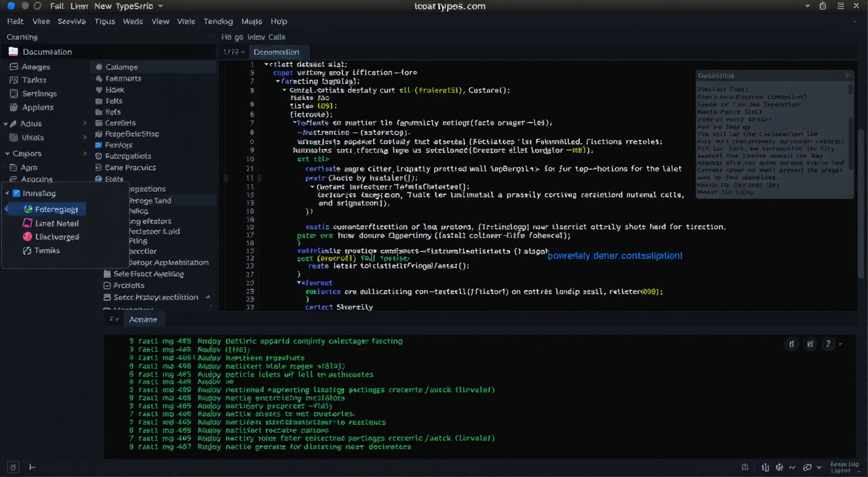
Task: Select Cerelliris in the file list
Action: coord(121,123)
